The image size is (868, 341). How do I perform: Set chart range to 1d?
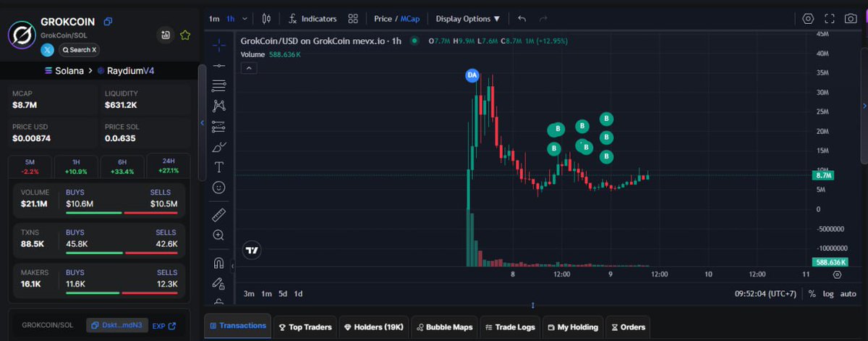coord(299,294)
